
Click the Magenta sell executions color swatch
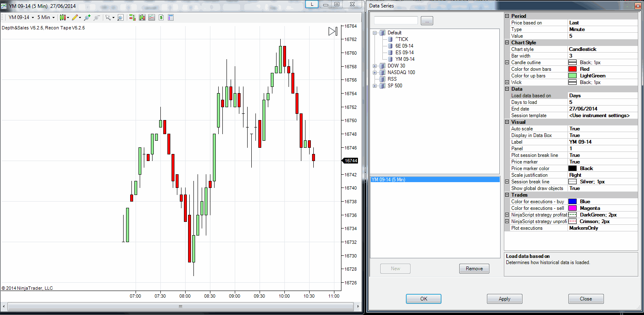tap(572, 208)
